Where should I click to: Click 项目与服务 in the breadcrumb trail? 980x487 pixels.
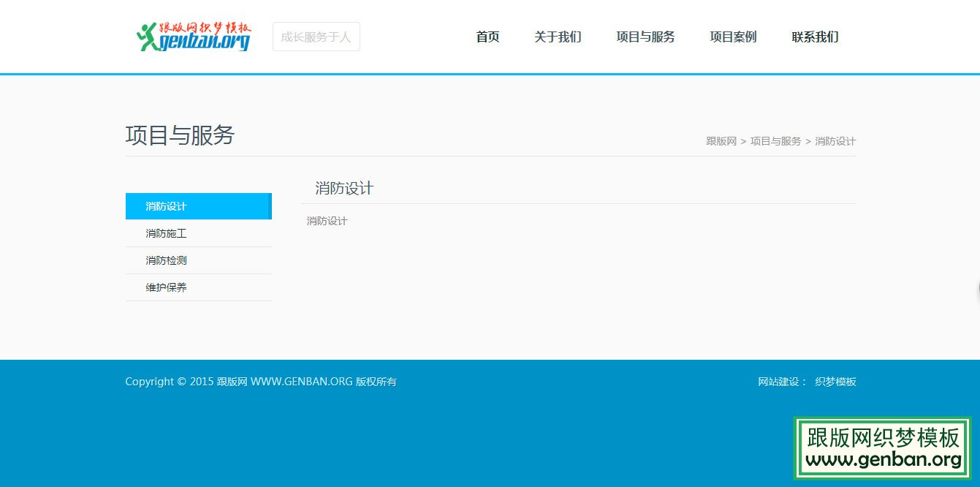coord(775,141)
